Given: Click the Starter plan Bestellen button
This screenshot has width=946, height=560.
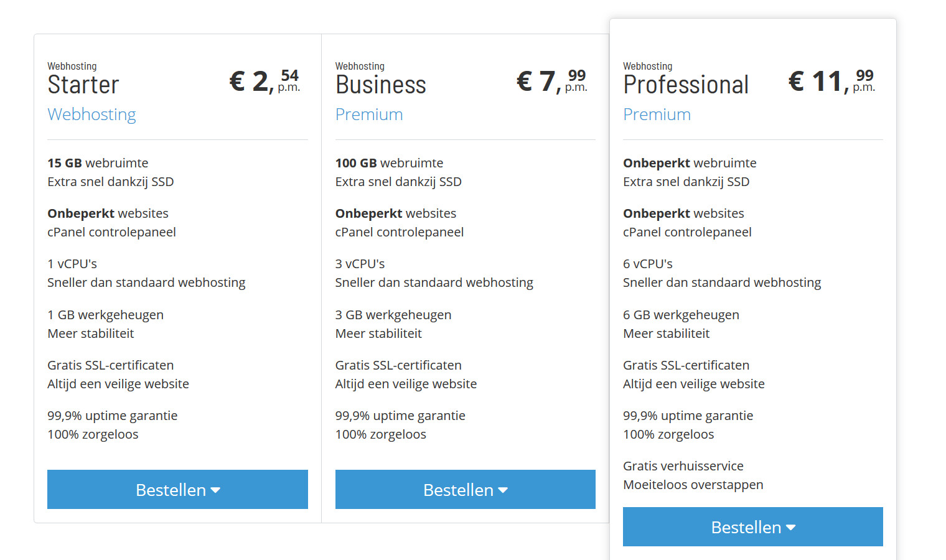Looking at the screenshot, I should 177,489.
